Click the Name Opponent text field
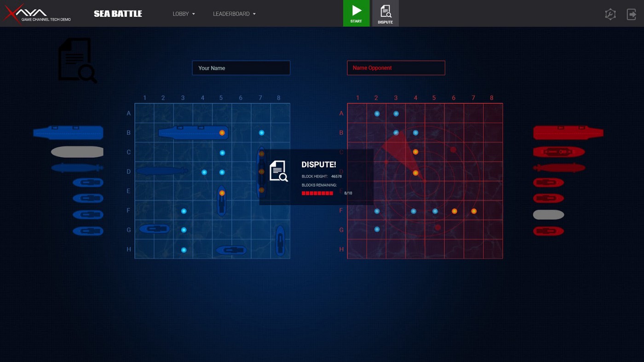Viewport: 644px width, 362px height. (396, 68)
